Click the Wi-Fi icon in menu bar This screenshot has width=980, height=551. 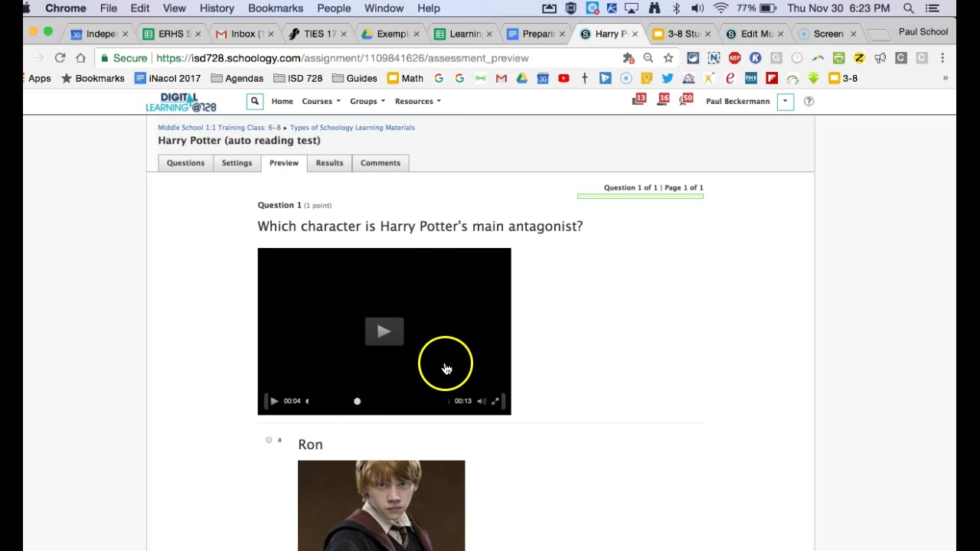(720, 8)
